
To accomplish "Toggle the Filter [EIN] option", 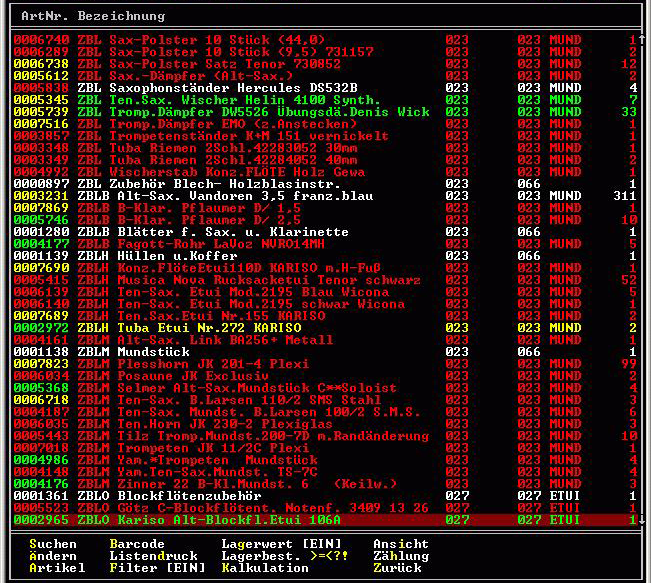I will coord(157,568).
